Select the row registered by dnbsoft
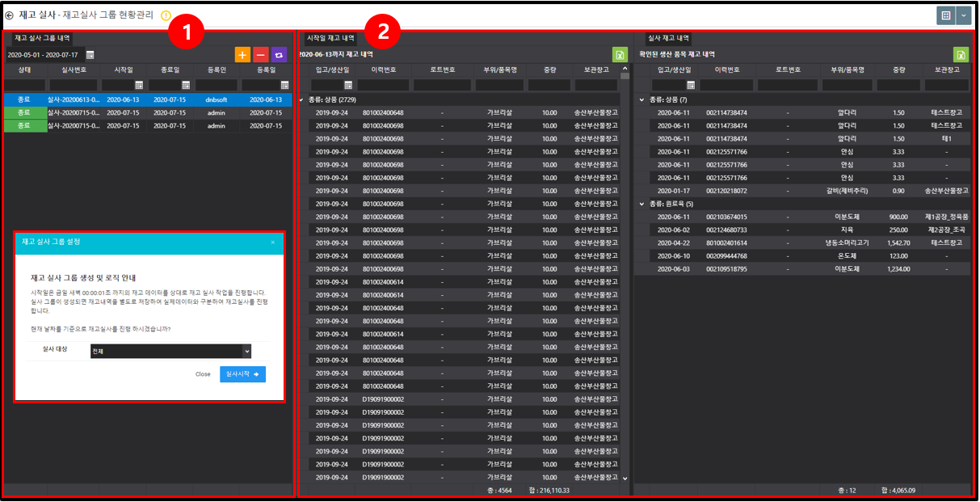 tap(146, 99)
